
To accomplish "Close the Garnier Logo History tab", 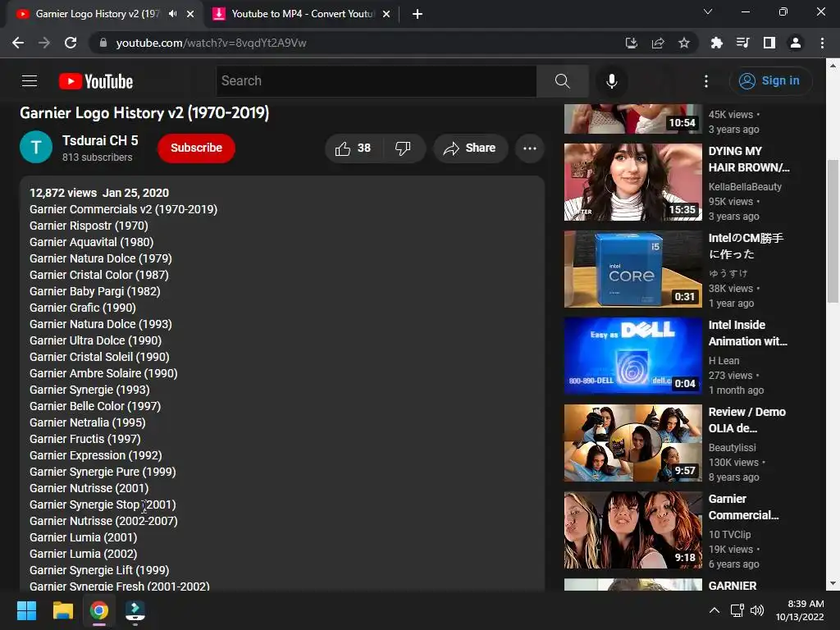I will pos(190,14).
